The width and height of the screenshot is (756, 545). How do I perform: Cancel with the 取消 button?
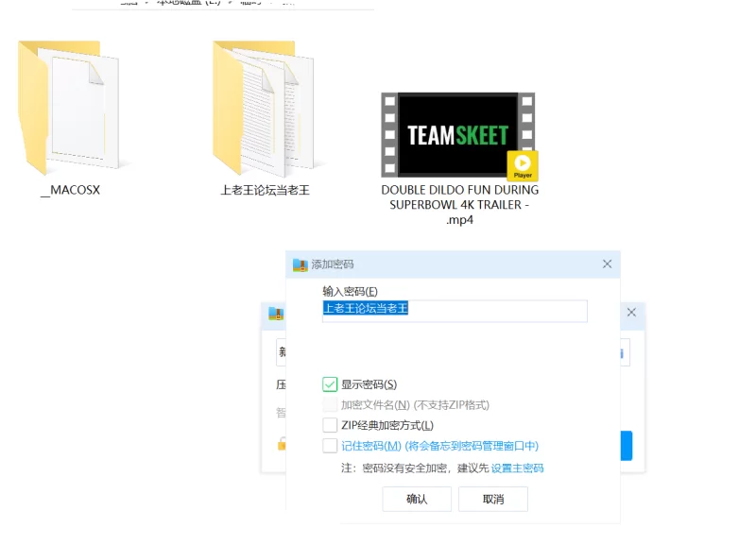coord(492,499)
